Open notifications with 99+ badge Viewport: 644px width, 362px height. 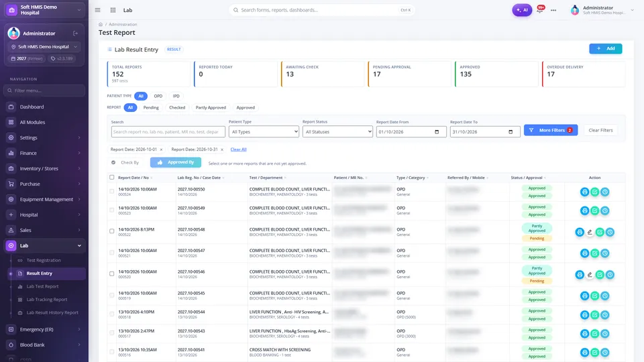click(x=541, y=9)
